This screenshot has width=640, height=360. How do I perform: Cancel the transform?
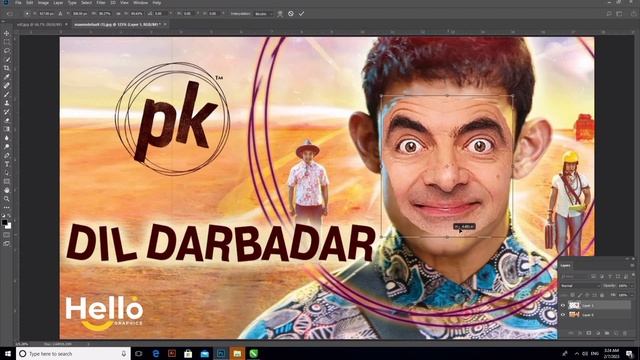[291, 13]
